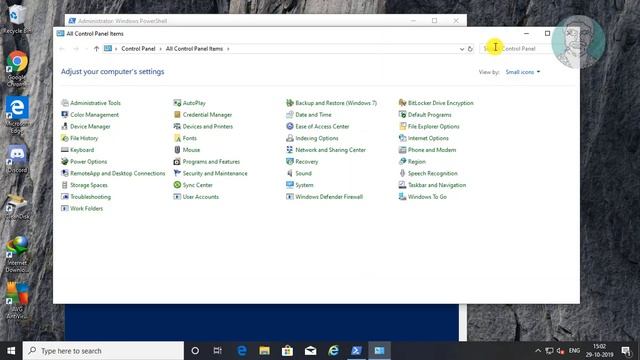Viewport: 640px width, 360px height.
Task: Maximize the PowerShell window behind
Action: click(434, 20)
